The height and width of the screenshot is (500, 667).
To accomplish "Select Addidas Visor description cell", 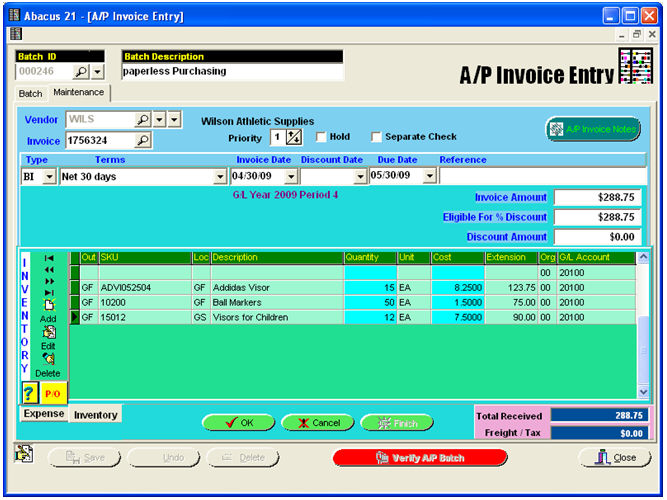I will (277, 288).
